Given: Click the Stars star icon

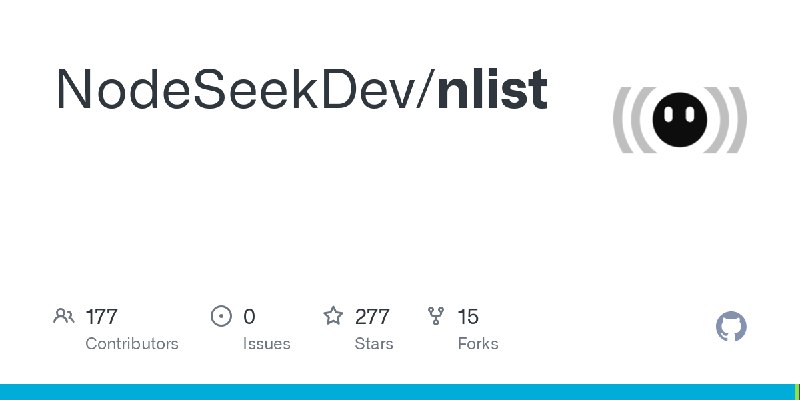Looking at the screenshot, I should click(x=333, y=316).
